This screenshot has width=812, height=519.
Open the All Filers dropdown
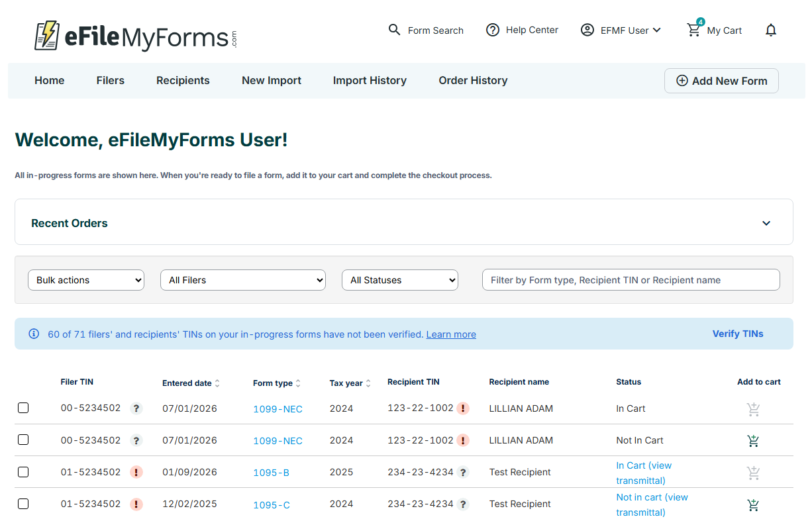[x=243, y=280]
